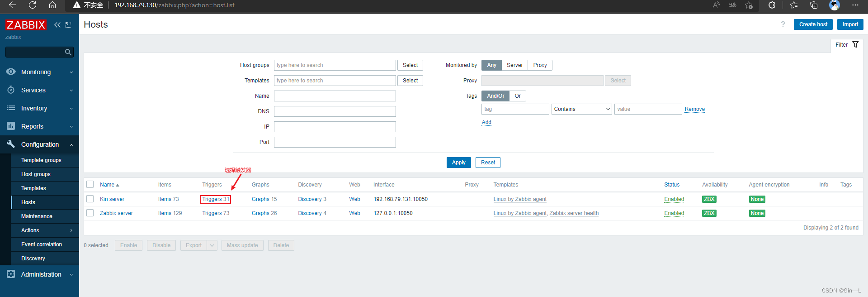Viewport: 868px width, 297px height.
Task: Open browser profile avatar
Action: [835, 5]
